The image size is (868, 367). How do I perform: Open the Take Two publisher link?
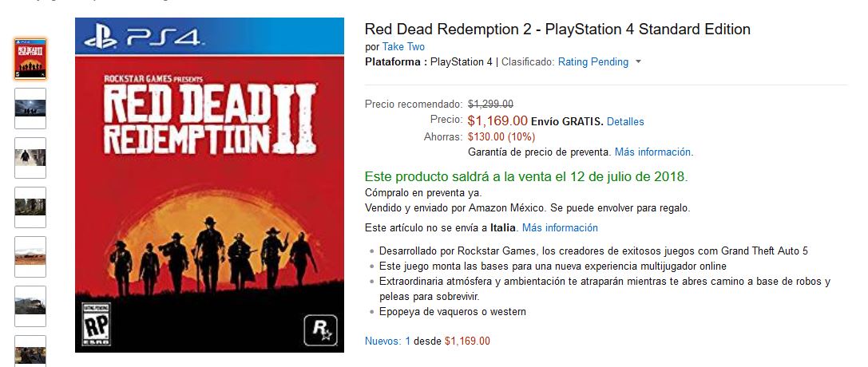(403, 47)
